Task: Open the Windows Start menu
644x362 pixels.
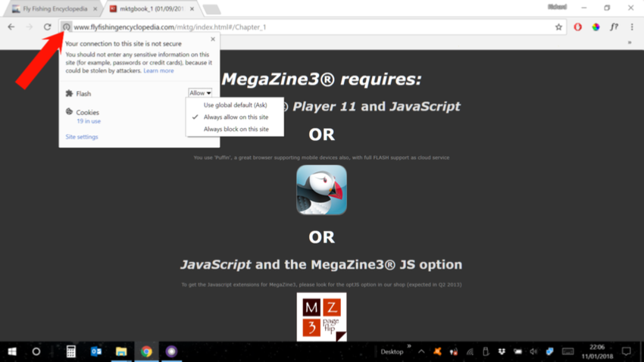Action: coord(12,351)
